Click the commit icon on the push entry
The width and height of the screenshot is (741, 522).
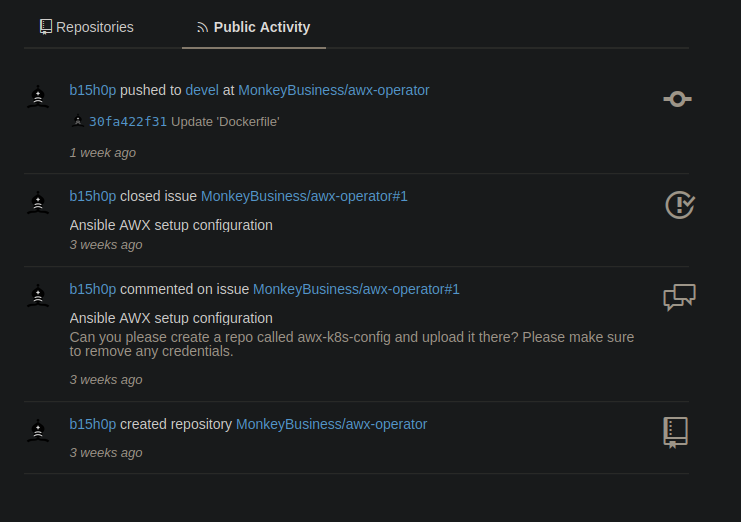tap(678, 99)
